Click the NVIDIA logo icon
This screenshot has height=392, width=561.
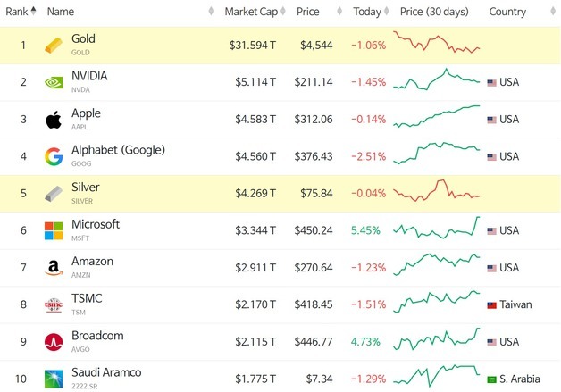pos(54,83)
